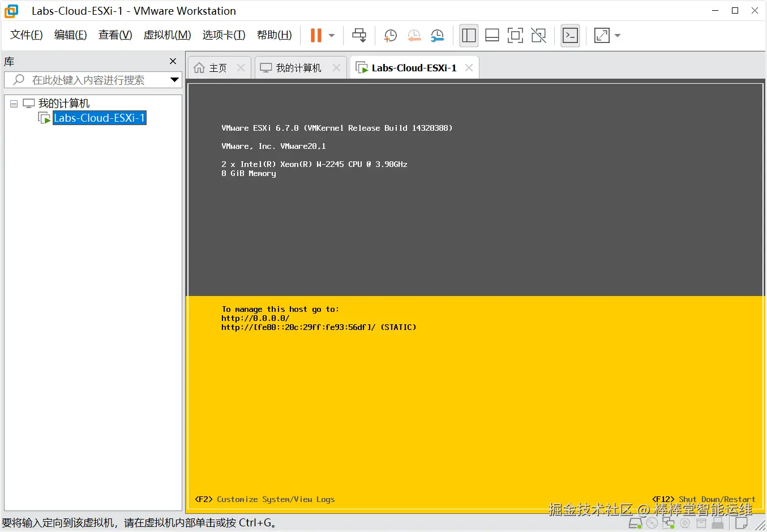This screenshot has height=532, width=767.
Task: Select the Labs-Cloud-ESXi-1 tab
Action: point(414,68)
